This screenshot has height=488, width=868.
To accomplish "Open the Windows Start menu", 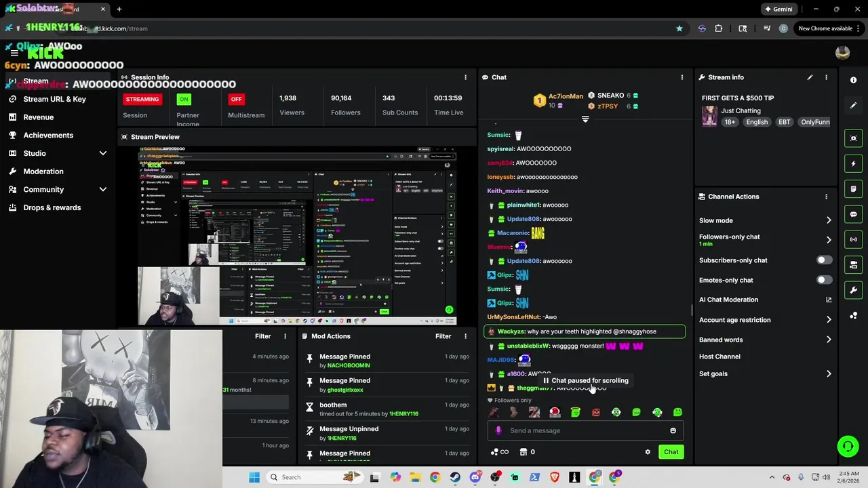I will pyautogui.click(x=254, y=477).
